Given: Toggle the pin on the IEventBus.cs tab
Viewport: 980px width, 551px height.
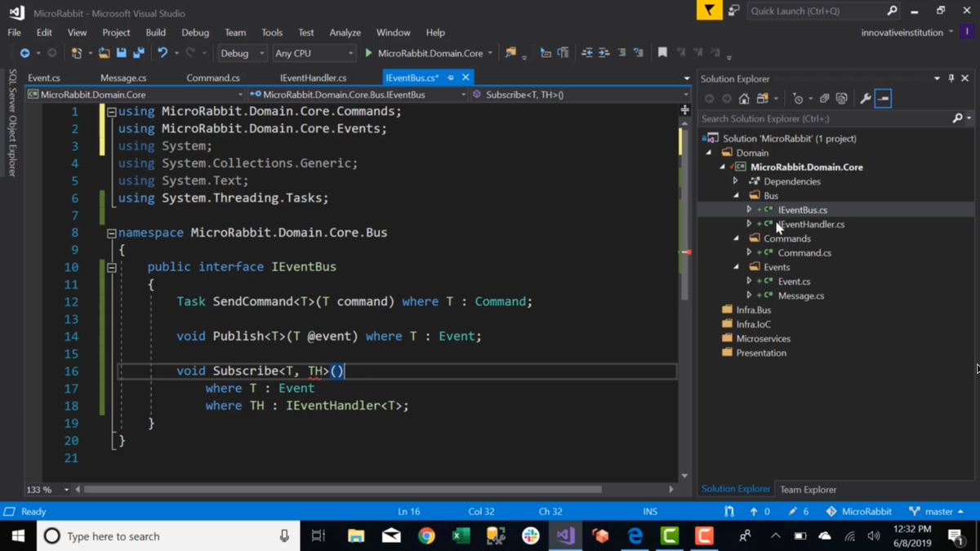Looking at the screenshot, I should pos(450,78).
